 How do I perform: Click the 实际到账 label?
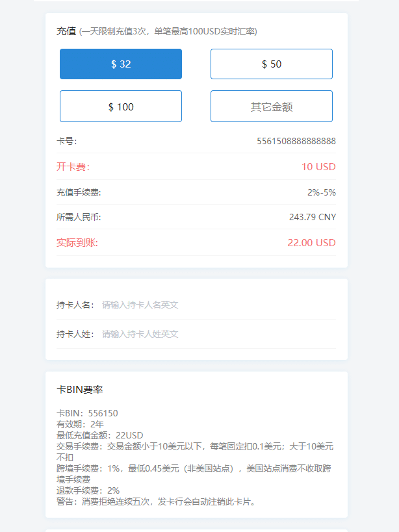pyautogui.click(x=77, y=242)
